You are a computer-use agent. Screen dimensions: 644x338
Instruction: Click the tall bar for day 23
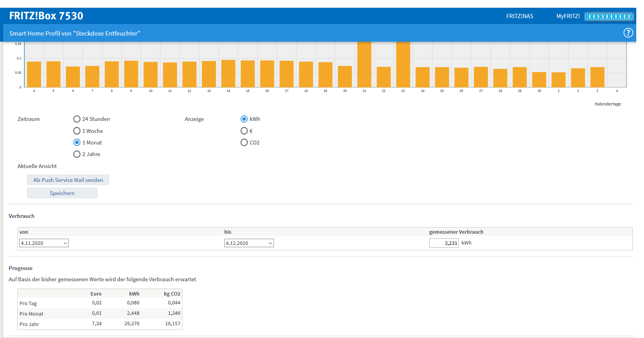403,64
